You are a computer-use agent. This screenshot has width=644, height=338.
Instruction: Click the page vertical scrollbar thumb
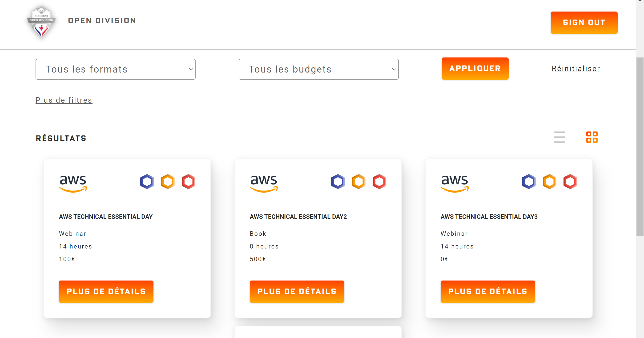[x=640, y=146]
